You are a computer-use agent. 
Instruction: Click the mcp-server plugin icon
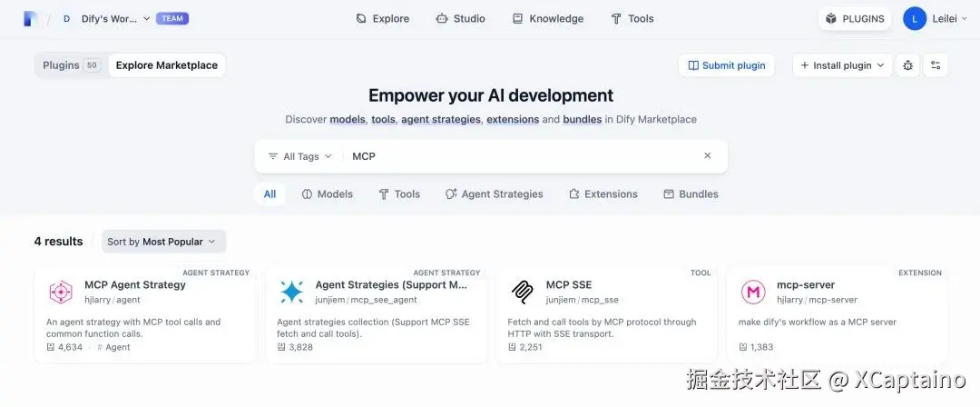point(753,292)
